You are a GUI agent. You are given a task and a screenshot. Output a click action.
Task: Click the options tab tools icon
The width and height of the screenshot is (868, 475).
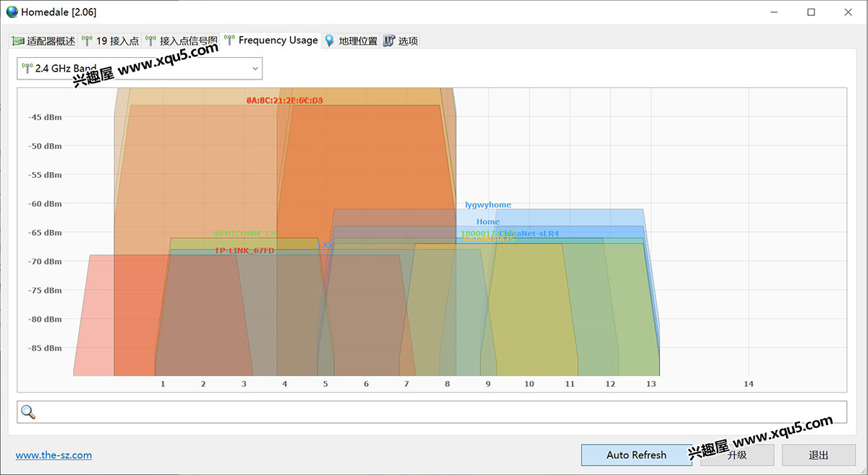point(389,41)
